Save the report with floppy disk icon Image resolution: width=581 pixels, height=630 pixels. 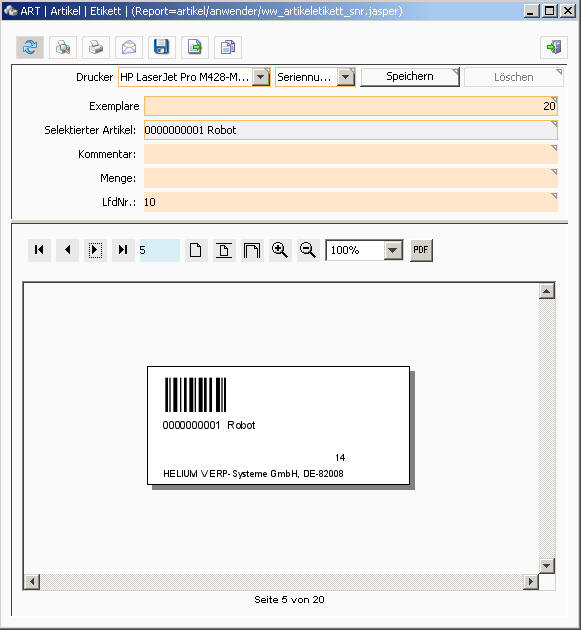[162, 47]
